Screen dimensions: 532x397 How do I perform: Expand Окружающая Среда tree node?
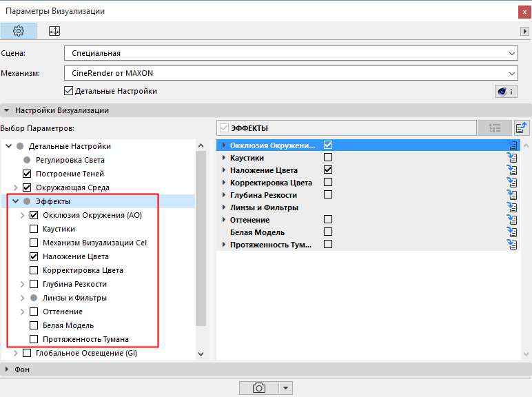[15, 187]
